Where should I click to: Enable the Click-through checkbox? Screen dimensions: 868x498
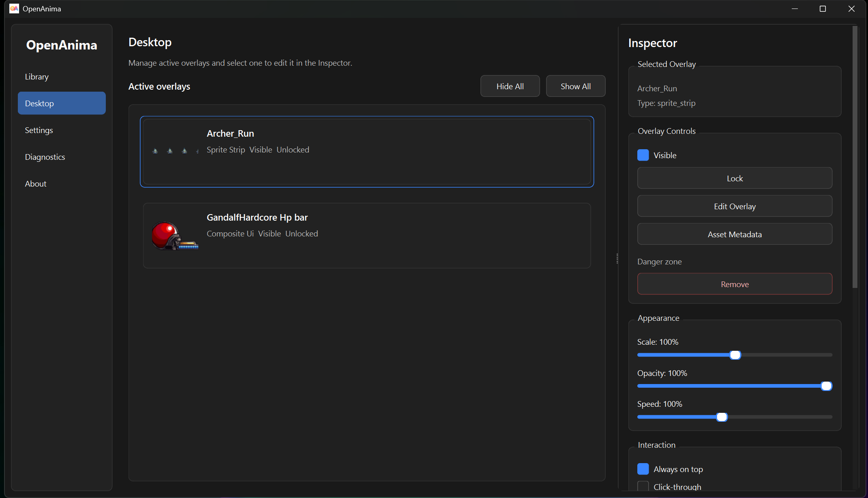[643, 487]
